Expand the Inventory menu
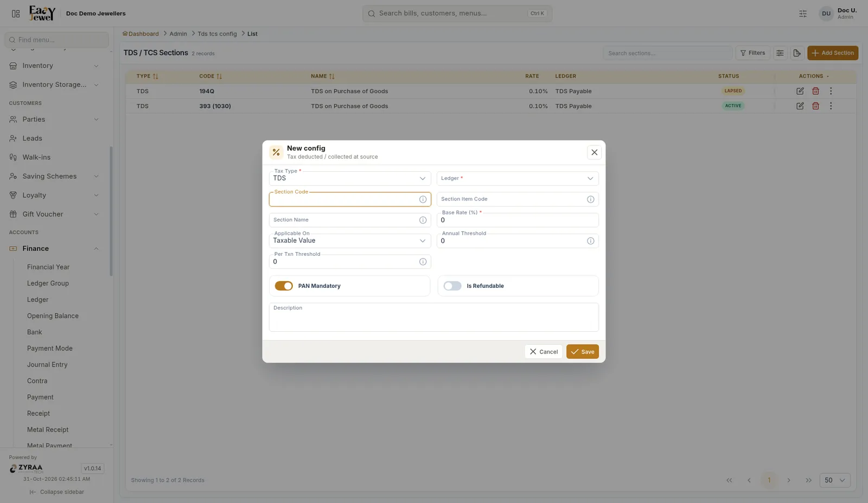The image size is (868, 503). pyautogui.click(x=54, y=66)
